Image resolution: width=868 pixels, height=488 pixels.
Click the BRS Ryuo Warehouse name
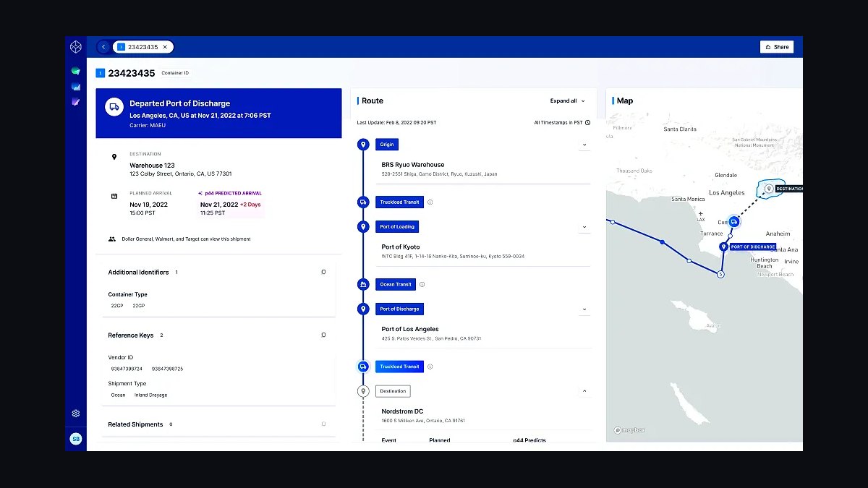(x=413, y=165)
